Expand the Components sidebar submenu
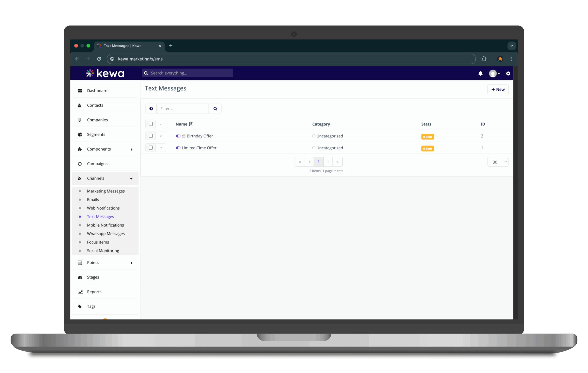 131,149
